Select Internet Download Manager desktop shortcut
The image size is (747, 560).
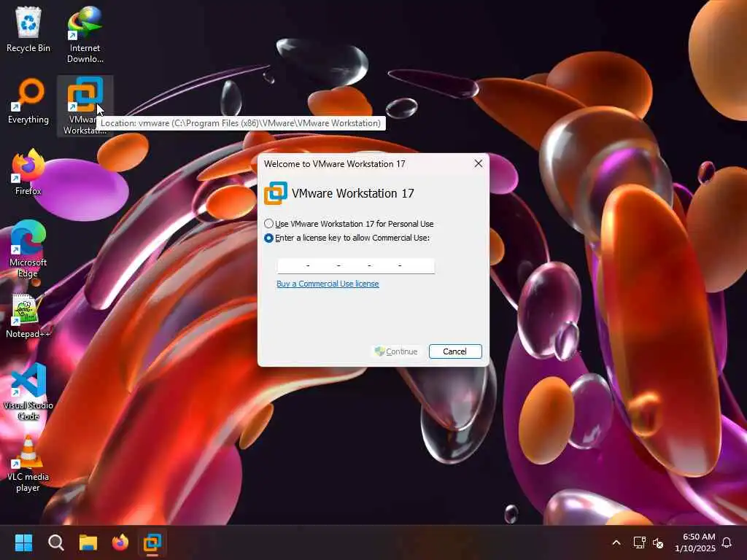click(85, 34)
